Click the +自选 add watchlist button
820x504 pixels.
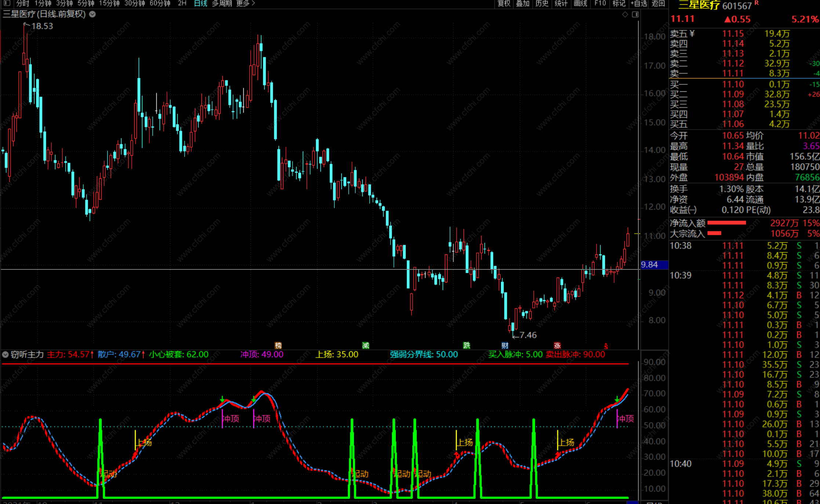(639, 3)
